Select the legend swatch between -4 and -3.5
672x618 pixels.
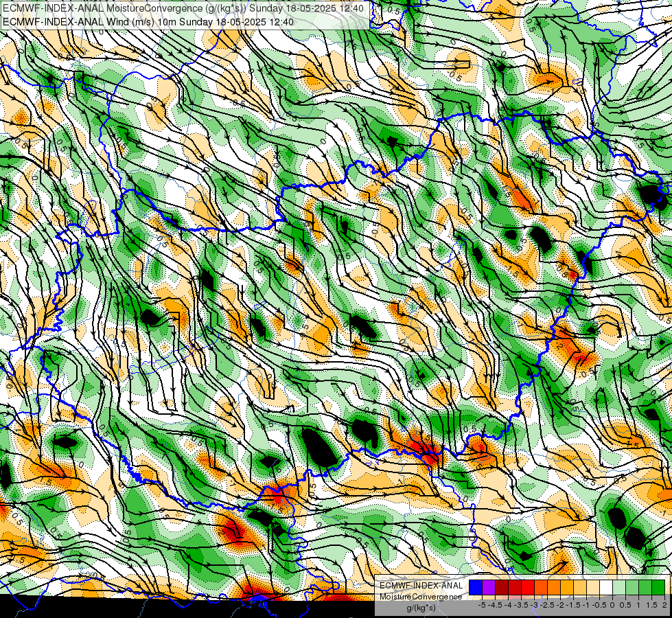coord(515,587)
